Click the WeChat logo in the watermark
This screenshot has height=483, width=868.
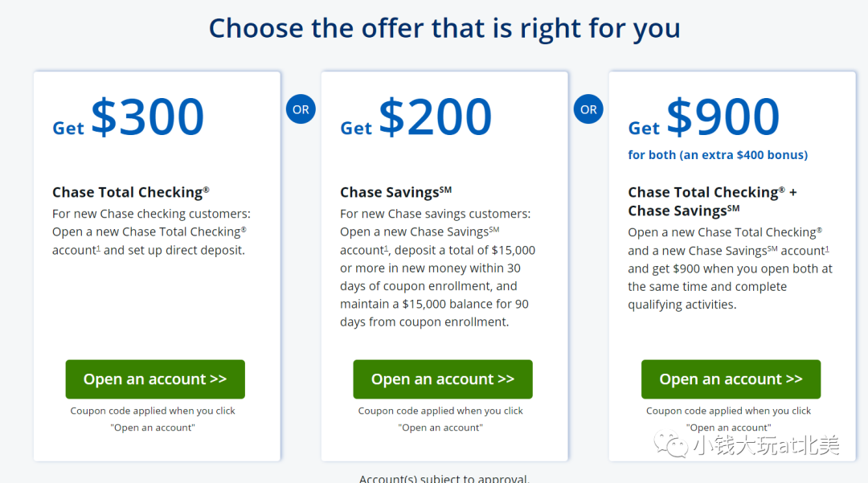pyautogui.click(x=670, y=444)
